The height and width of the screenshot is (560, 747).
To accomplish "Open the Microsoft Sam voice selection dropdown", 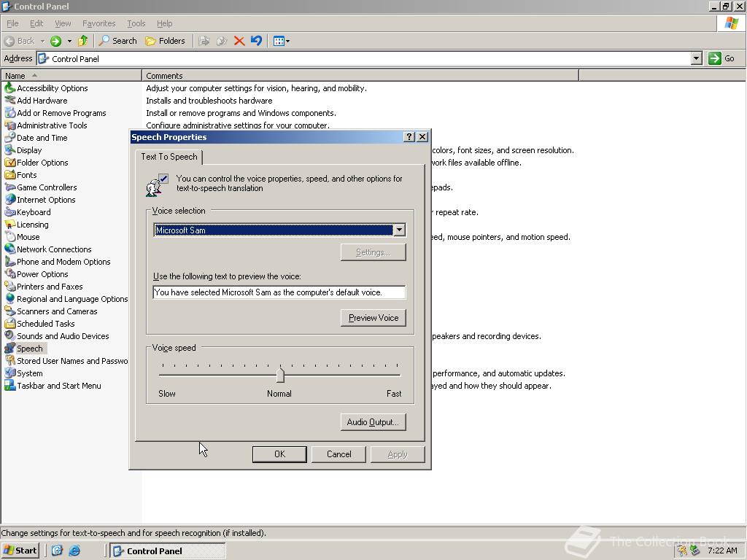I will pyautogui.click(x=399, y=230).
